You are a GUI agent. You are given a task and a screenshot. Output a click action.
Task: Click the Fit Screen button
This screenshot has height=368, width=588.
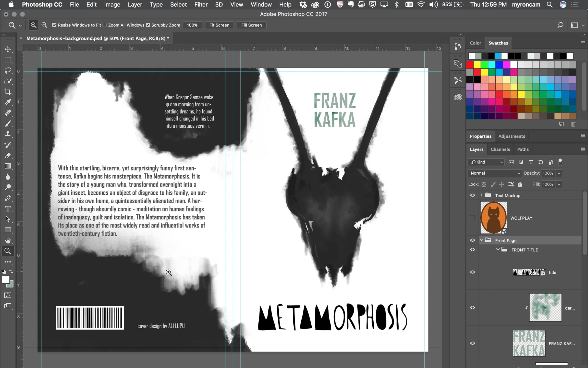pos(219,25)
